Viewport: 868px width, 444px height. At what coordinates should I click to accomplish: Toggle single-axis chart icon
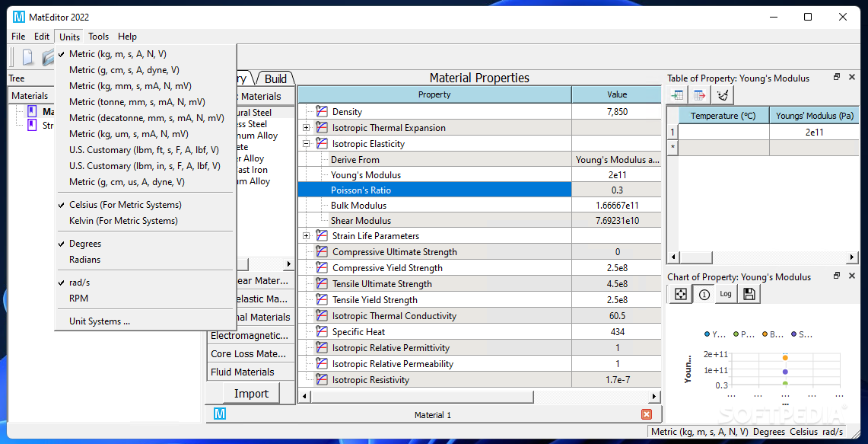pos(704,294)
